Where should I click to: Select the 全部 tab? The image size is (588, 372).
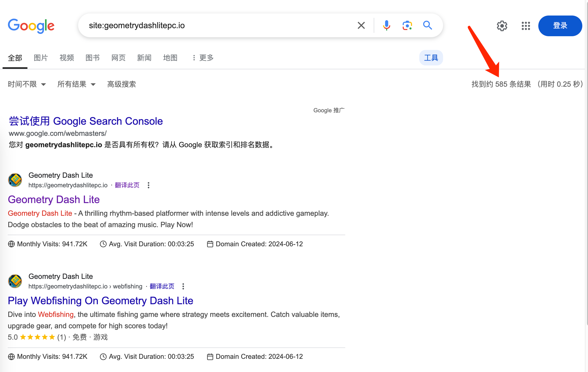pos(15,58)
